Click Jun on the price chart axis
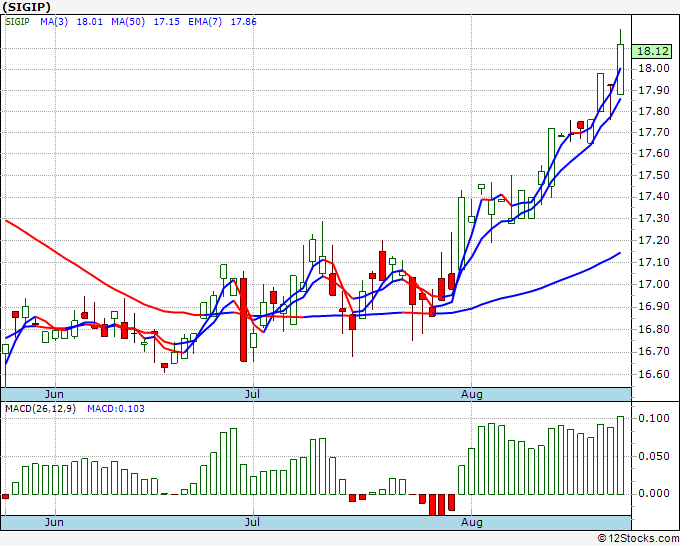This screenshot has width=680, height=546. tap(54, 394)
